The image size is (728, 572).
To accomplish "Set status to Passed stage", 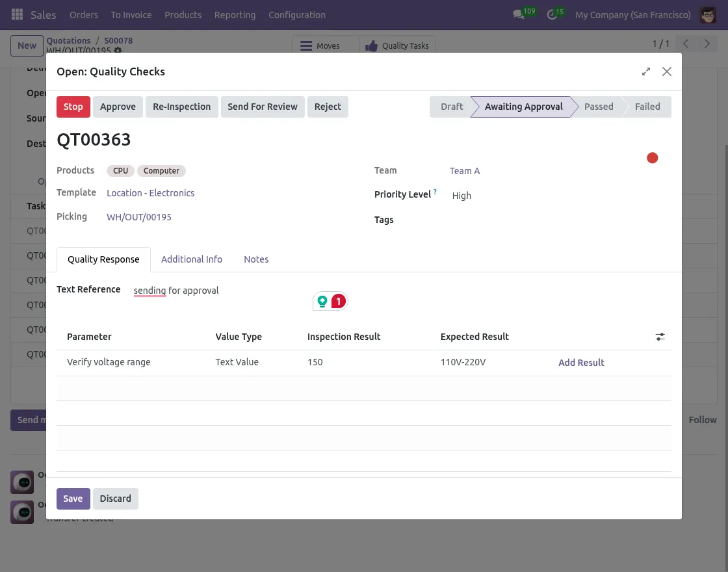I will coord(598,107).
